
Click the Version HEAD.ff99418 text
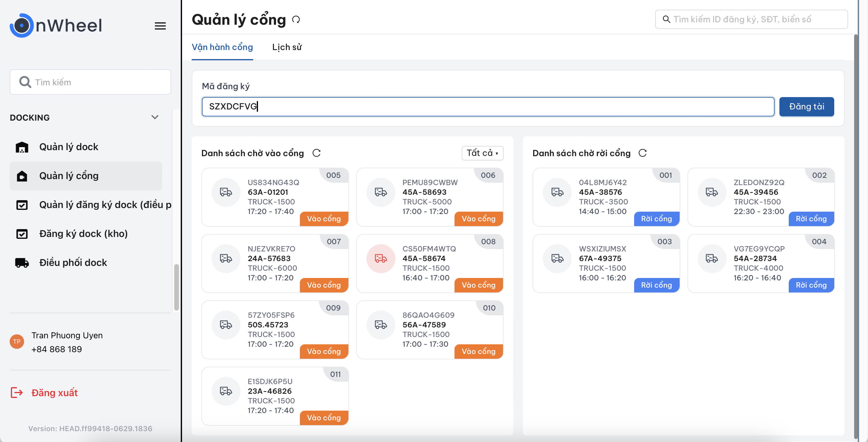[x=90, y=428]
